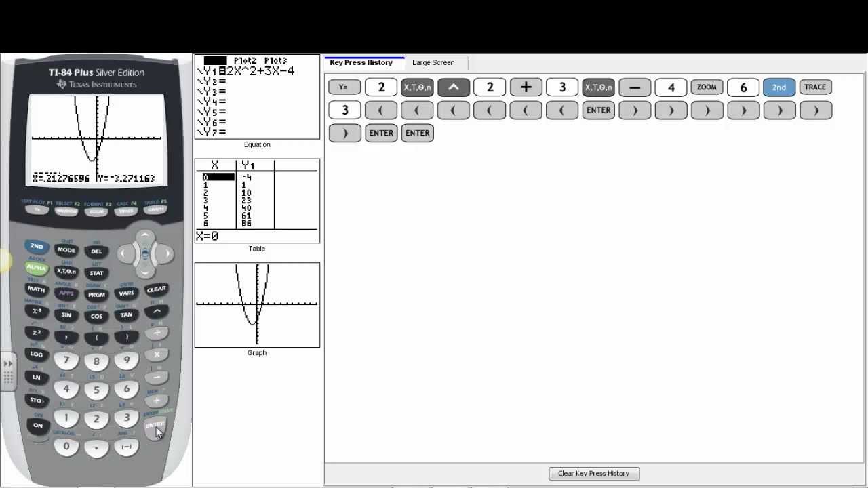Viewport: 868px width, 488px height.
Task: Click the caret exponent key on the calculator keypad
Action: 156,311
